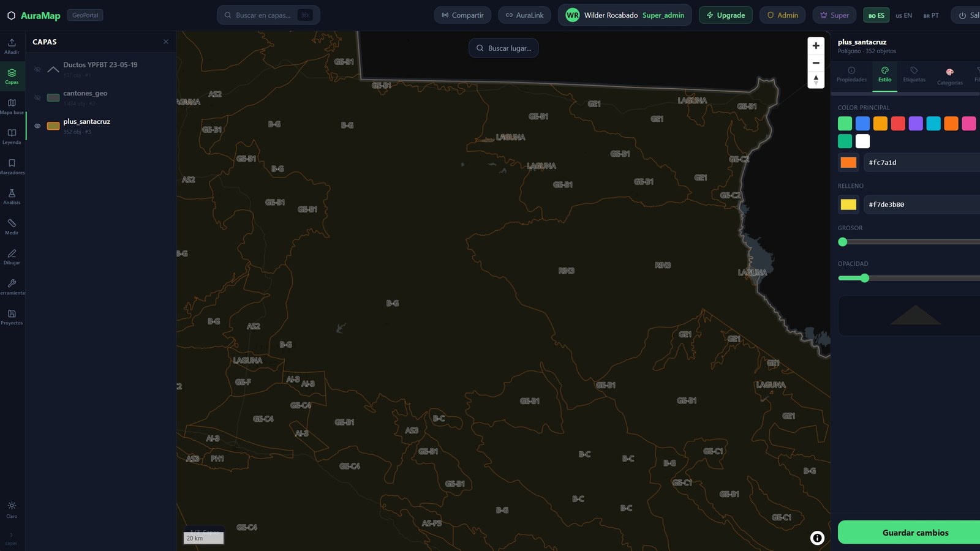Open the Super button

[x=834, y=15]
